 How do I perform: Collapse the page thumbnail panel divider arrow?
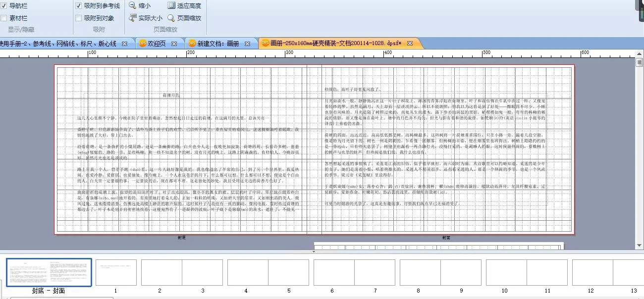tap(313, 252)
